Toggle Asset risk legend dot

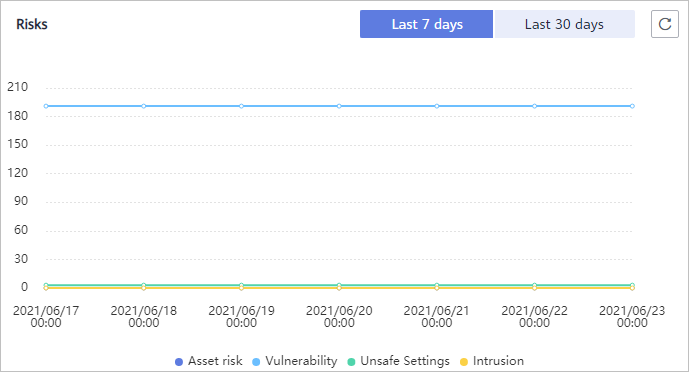tap(178, 362)
